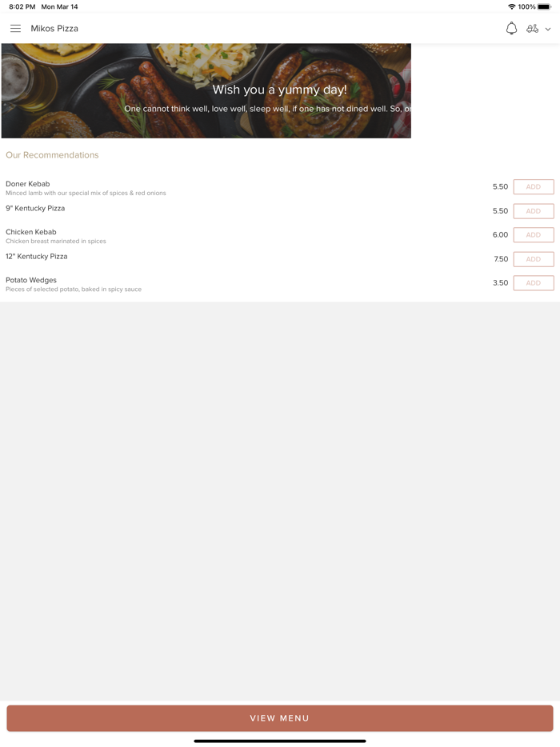Select the 12" Kentucky Pizza item name
The width and height of the screenshot is (560, 747).
point(36,256)
